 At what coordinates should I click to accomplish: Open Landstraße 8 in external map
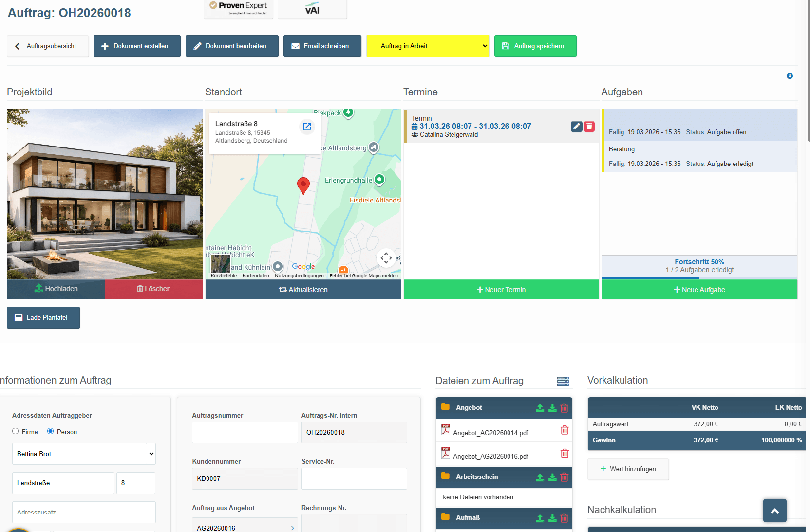coord(307,127)
